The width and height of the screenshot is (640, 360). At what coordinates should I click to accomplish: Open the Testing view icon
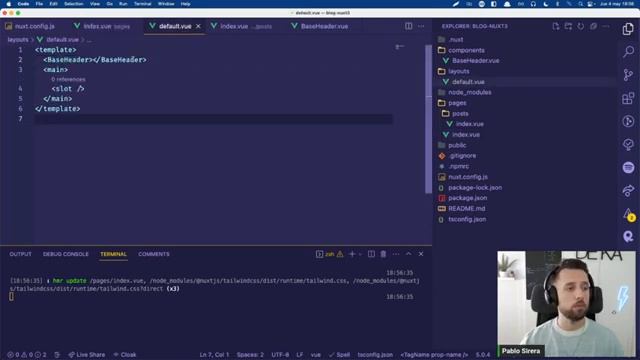628,144
